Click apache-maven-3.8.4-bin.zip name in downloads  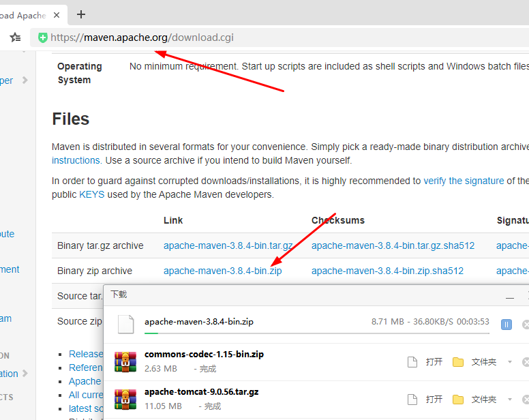198,322
